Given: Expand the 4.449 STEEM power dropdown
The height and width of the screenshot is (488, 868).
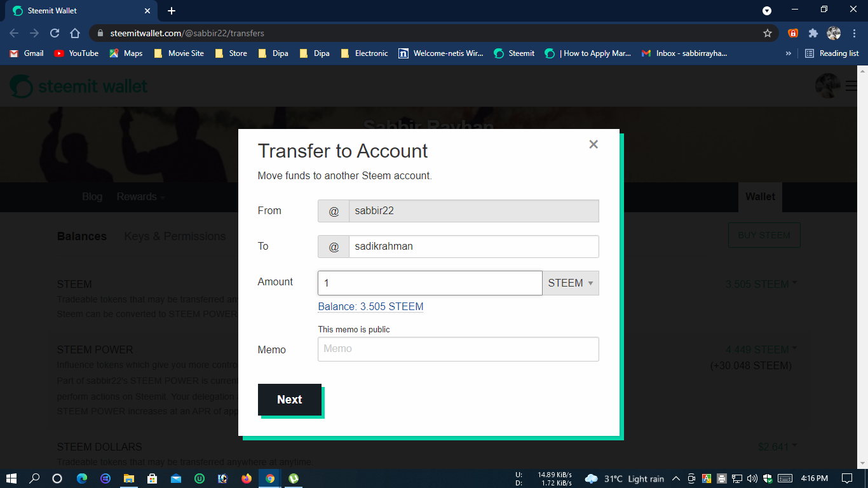Looking at the screenshot, I should pyautogui.click(x=761, y=349).
